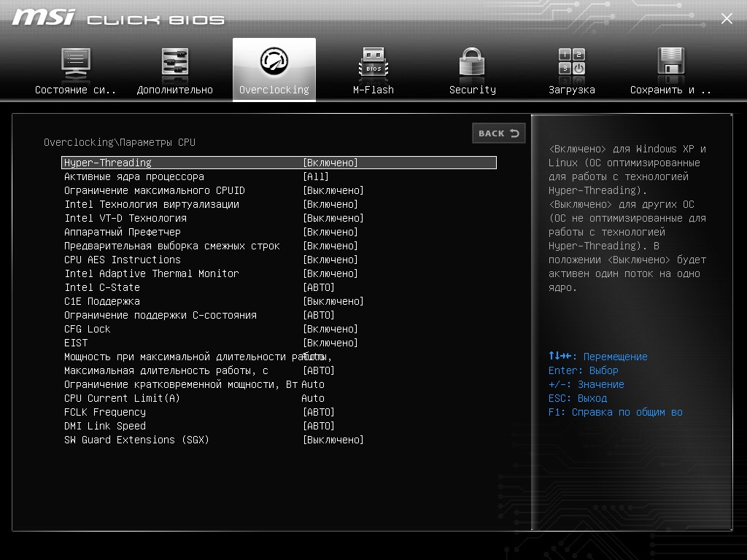The image size is (747, 560).
Task: Toggle CPU AES Instructions value
Action: pos(330,260)
